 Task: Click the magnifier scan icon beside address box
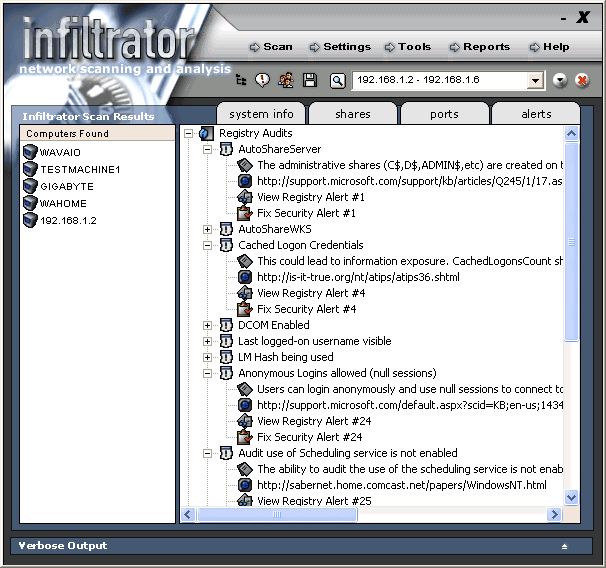337,81
